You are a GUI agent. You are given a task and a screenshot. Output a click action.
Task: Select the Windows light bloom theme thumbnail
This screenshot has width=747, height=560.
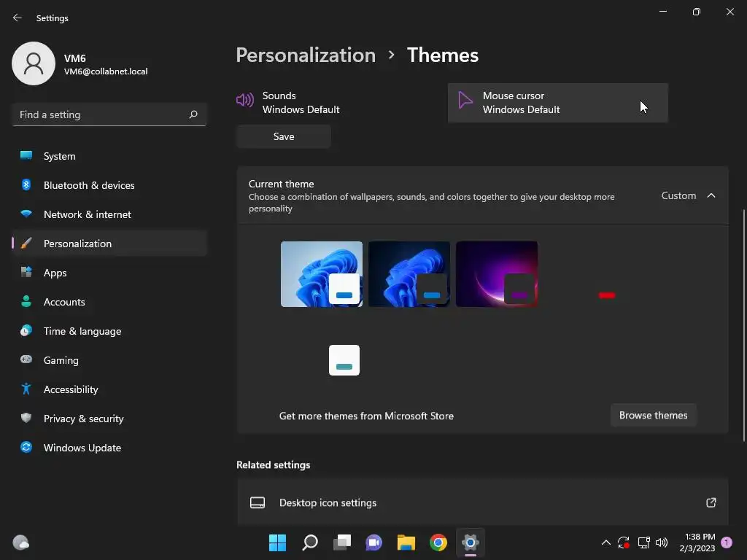click(322, 274)
